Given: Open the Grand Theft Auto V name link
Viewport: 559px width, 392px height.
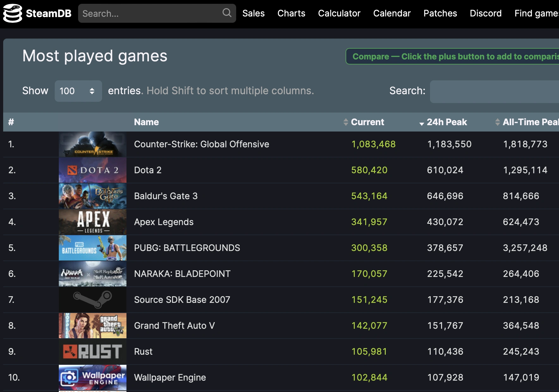Looking at the screenshot, I should (175, 326).
